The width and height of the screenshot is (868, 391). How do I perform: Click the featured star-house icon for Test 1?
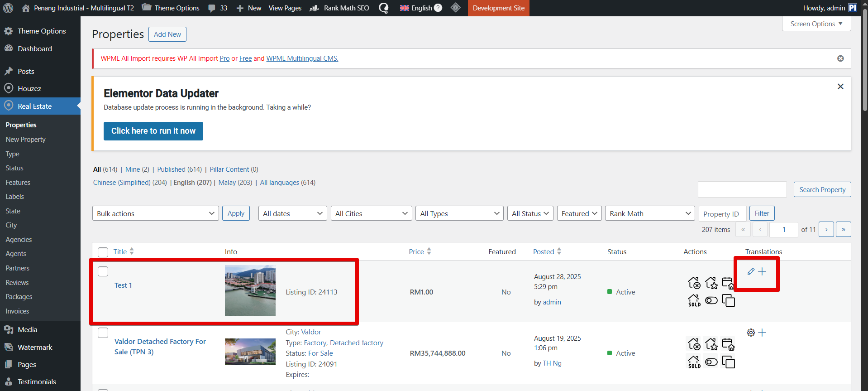coord(711,283)
